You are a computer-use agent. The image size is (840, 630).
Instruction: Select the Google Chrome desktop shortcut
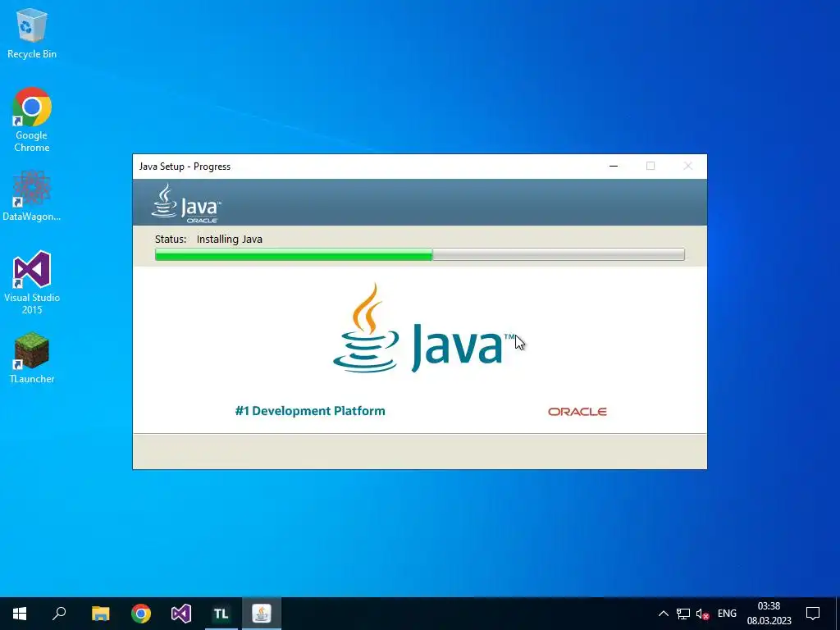[32, 119]
